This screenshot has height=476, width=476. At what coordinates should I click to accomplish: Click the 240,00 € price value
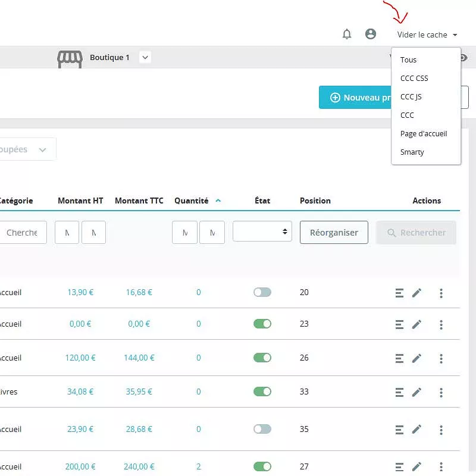(139, 466)
